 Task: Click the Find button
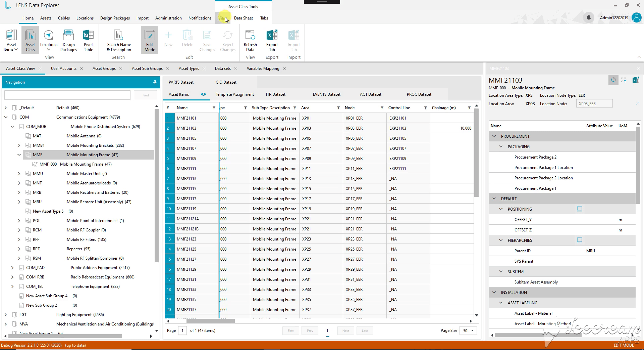pos(146,95)
